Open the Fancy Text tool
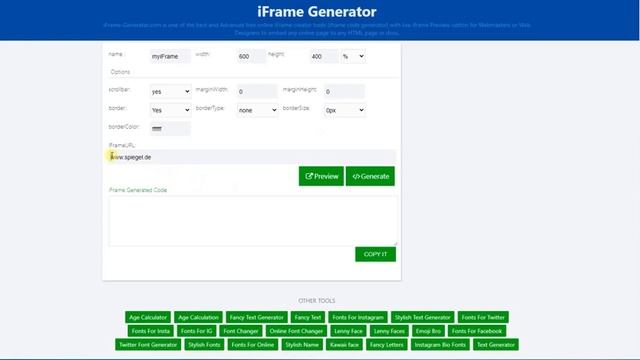The height and width of the screenshot is (360, 640). point(308,317)
